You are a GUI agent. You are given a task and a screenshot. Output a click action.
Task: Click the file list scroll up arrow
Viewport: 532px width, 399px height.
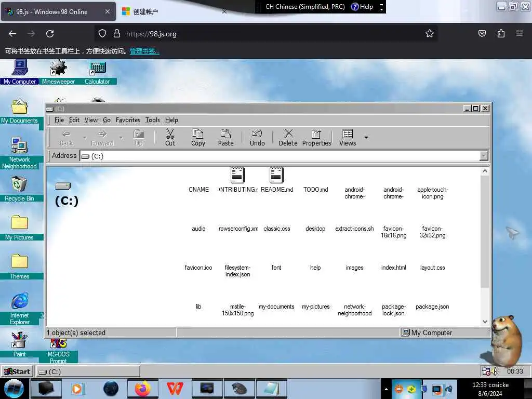coord(485,171)
